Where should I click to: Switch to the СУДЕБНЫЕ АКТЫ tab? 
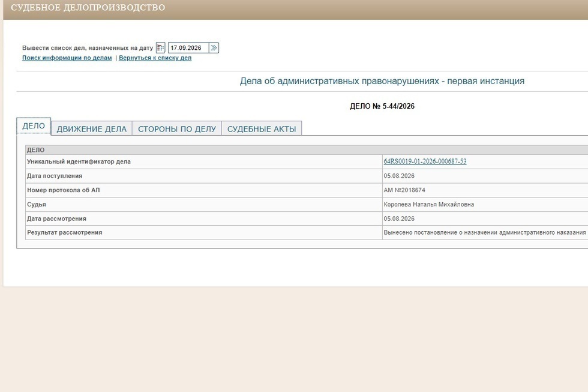262,128
